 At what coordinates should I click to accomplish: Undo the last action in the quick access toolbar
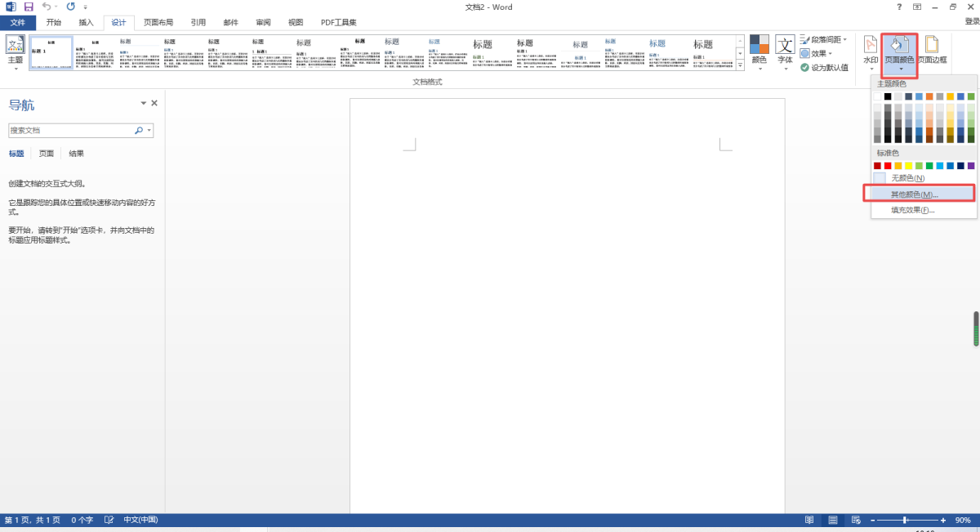(x=47, y=7)
